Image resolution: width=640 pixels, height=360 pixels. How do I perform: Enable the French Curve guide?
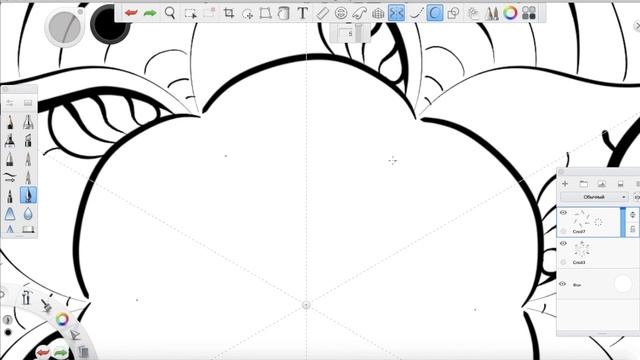click(x=359, y=13)
